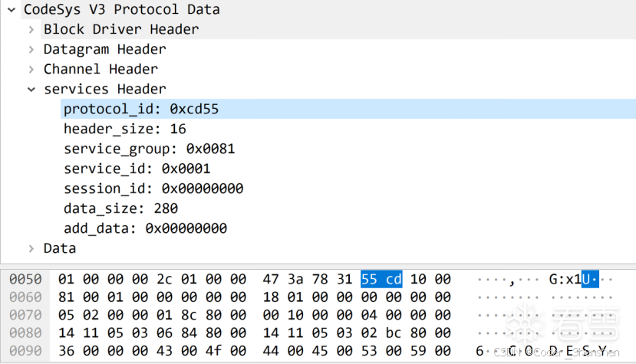Expand the Datagram Header node

31,49
